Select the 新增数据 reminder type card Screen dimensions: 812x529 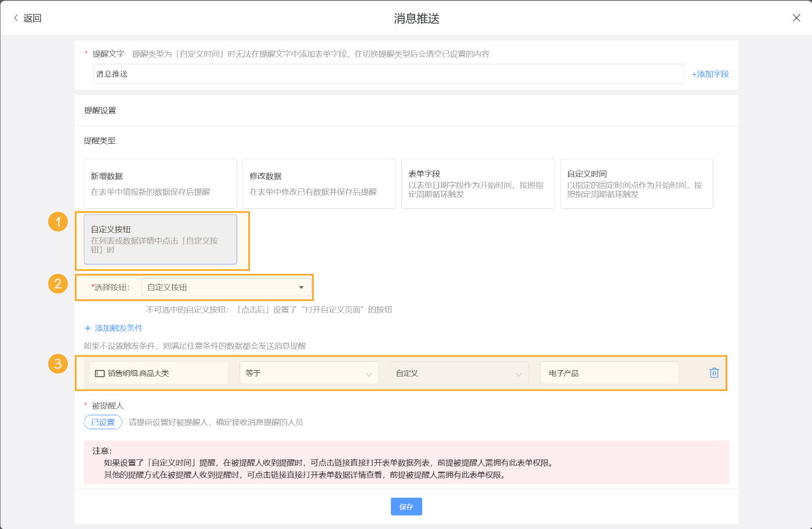[x=160, y=183]
